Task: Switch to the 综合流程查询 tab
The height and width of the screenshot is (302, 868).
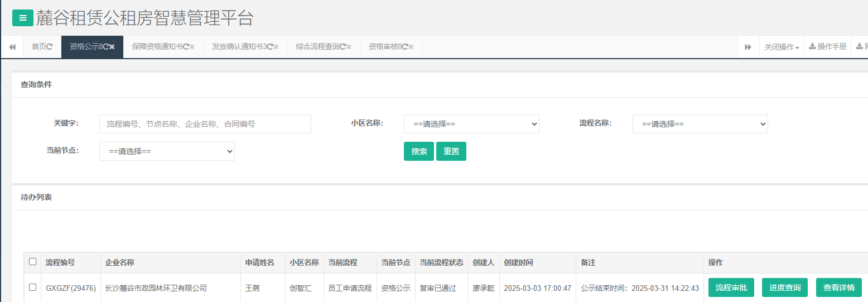Action: coord(317,47)
